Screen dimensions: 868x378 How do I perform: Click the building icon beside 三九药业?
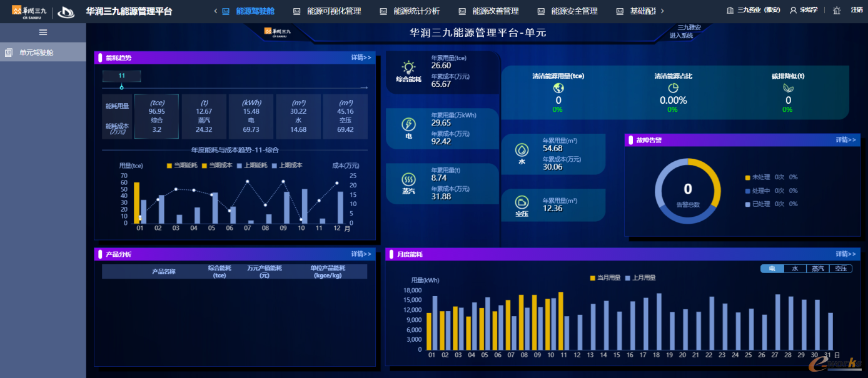tap(730, 11)
